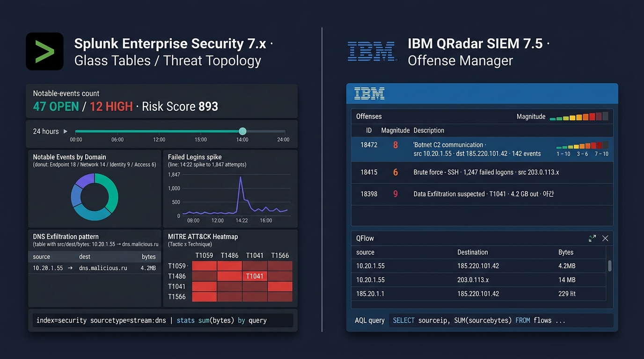This screenshot has height=359, width=644.
Task: Select the highlighted T1041 heatmap cell
Action: [x=255, y=276]
